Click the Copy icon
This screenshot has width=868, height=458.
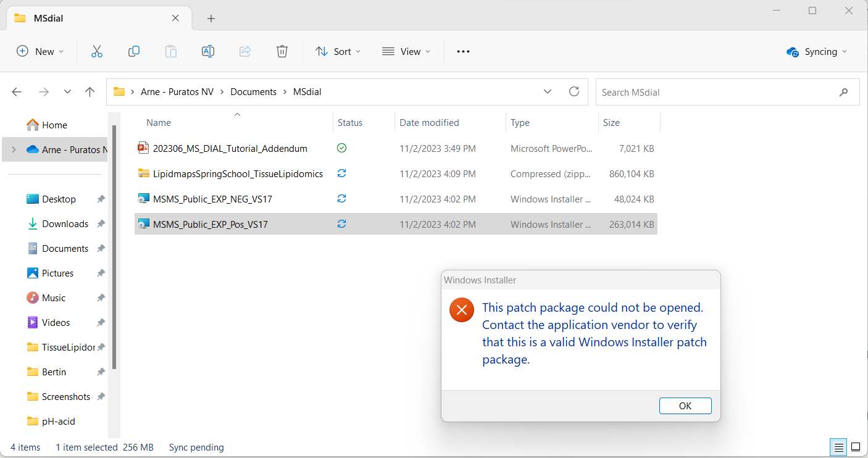[133, 51]
